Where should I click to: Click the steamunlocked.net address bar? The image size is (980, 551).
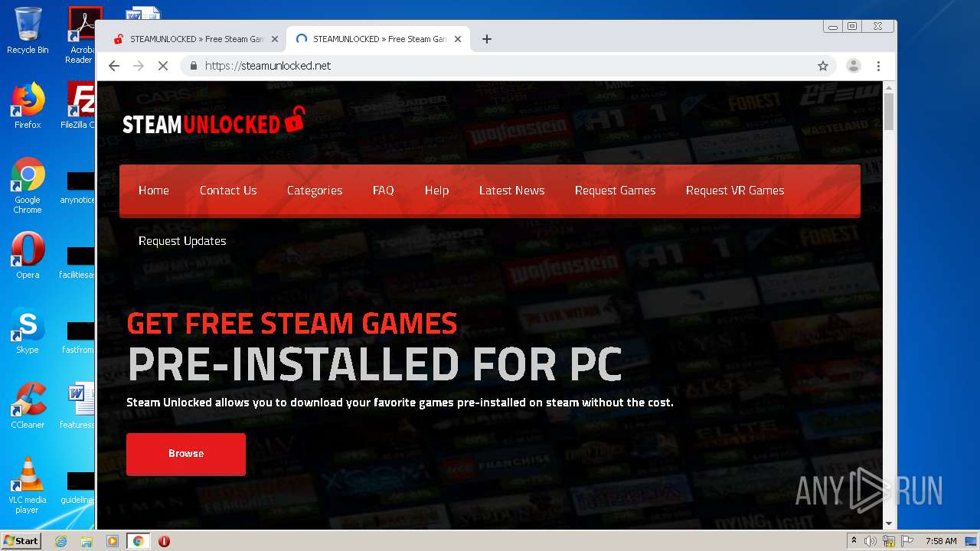point(498,66)
